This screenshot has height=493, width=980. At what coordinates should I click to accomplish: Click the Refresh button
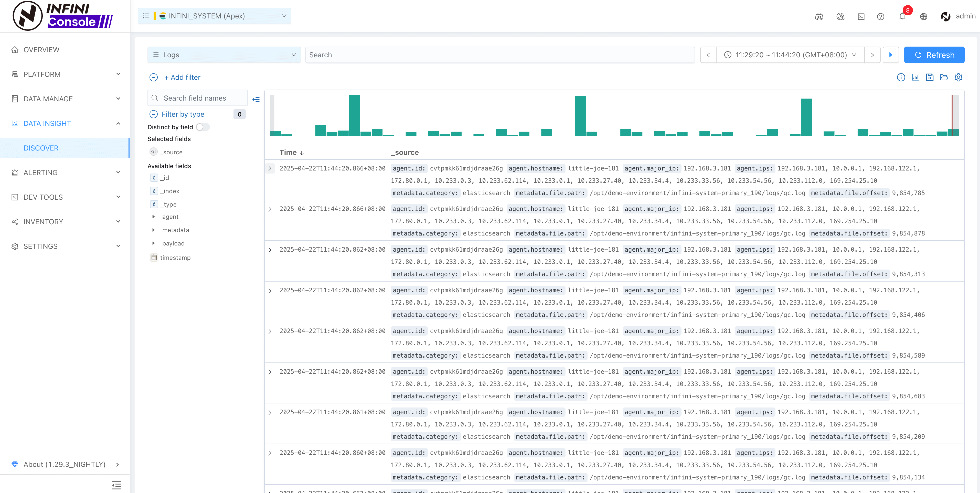coord(934,55)
